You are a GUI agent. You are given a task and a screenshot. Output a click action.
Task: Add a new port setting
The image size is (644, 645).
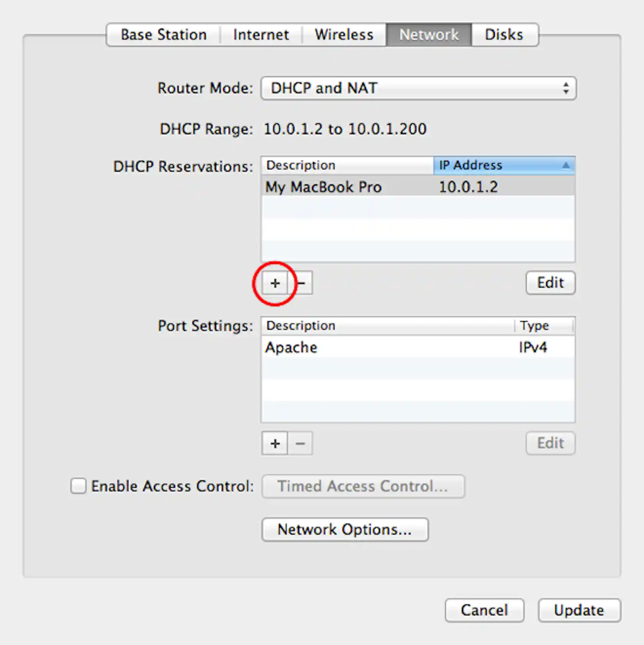click(275, 443)
